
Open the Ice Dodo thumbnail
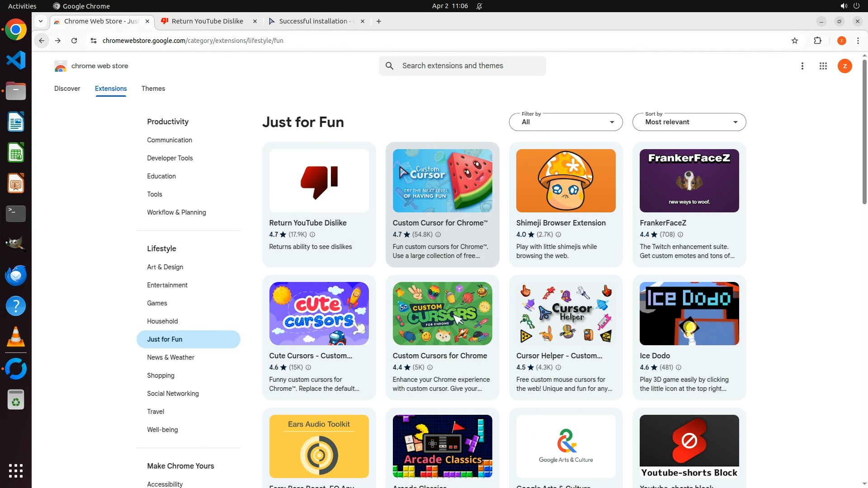pyautogui.click(x=689, y=314)
